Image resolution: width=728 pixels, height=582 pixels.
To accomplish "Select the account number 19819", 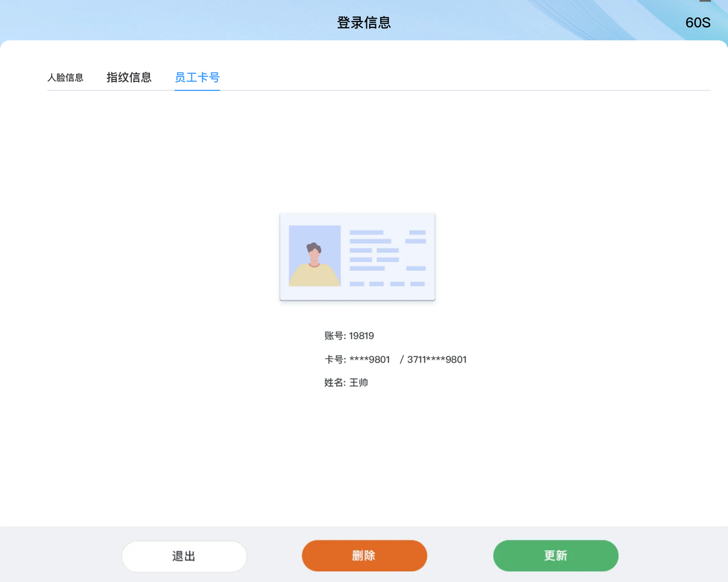I will pyautogui.click(x=361, y=336).
